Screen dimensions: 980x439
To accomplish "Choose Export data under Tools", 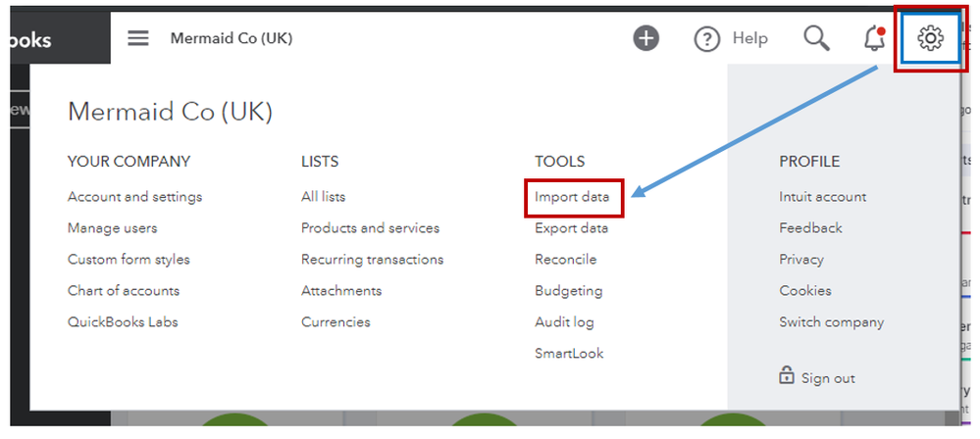I will [571, 228].
